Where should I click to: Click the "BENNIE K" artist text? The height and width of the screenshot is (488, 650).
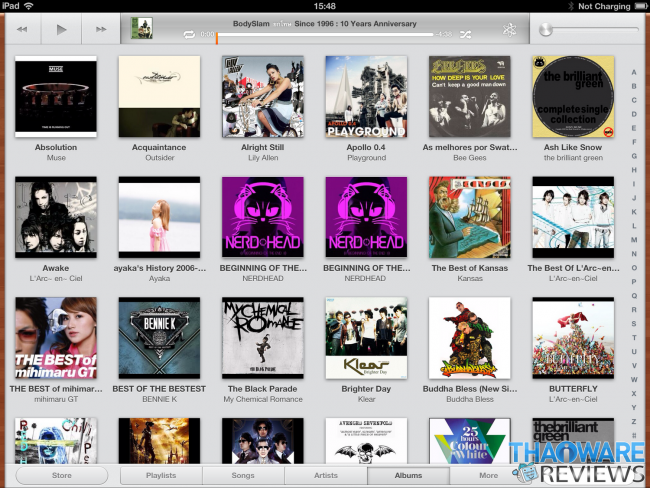click(159, 399)
